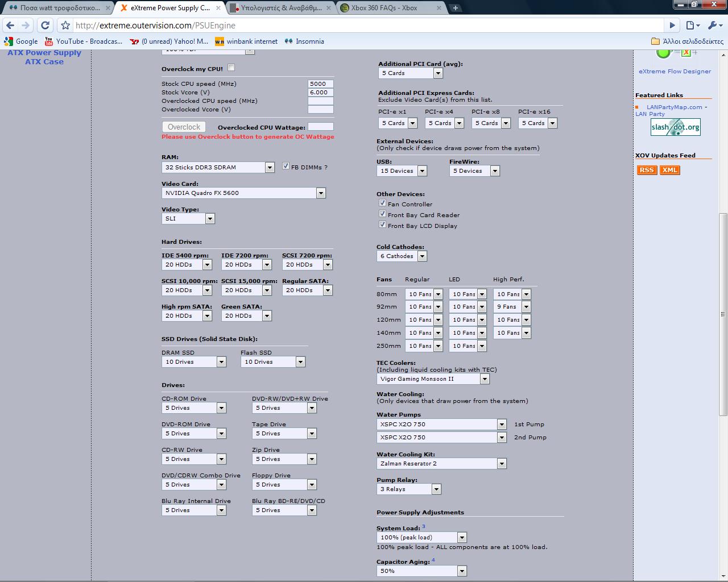
Task: Click the slashdot.org logo
Action: tap(675, 127)
